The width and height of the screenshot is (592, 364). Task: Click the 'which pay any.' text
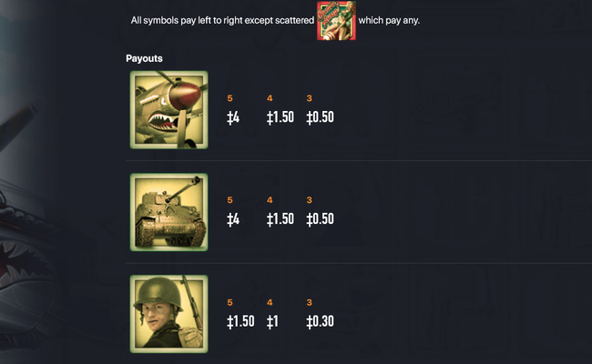click(x=389, y=20)
